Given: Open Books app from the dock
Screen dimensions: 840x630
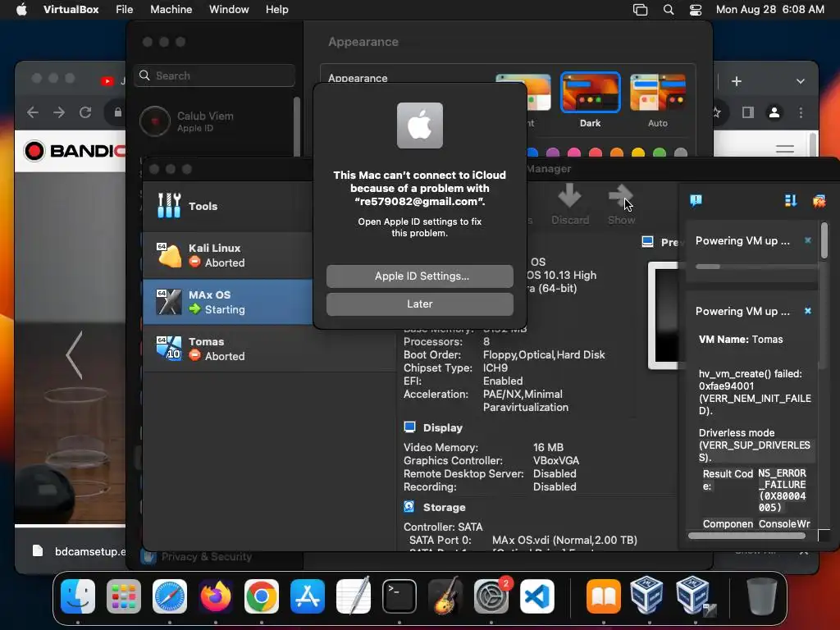Looking at the screenshot, I should [x=604, y=596].
